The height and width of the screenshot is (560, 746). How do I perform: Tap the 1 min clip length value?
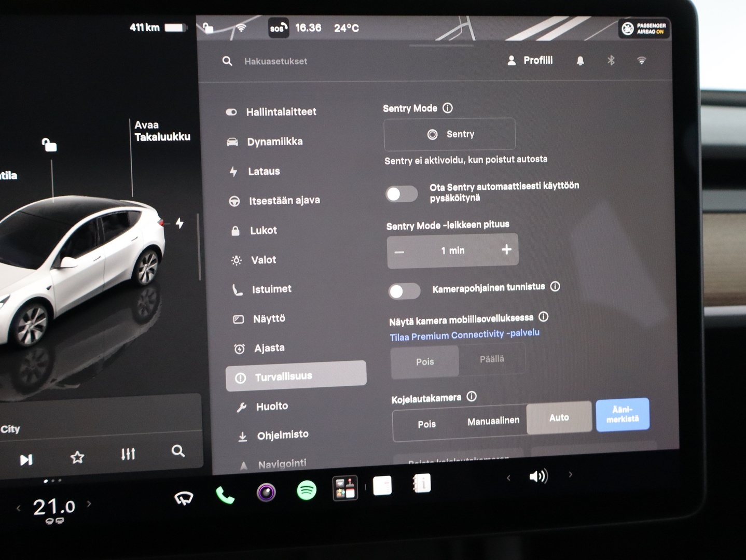point(453,250)
